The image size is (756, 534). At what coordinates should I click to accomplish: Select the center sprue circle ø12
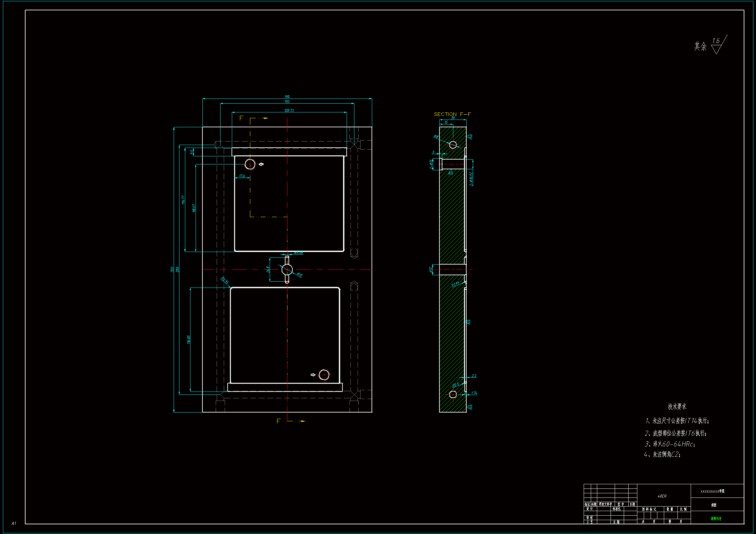(287, 270)
